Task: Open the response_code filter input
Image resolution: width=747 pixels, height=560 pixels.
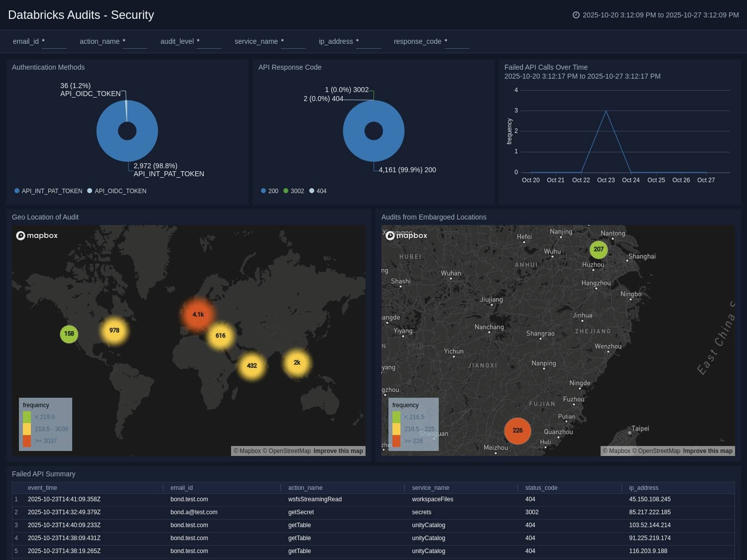Action: click(457, 45)
